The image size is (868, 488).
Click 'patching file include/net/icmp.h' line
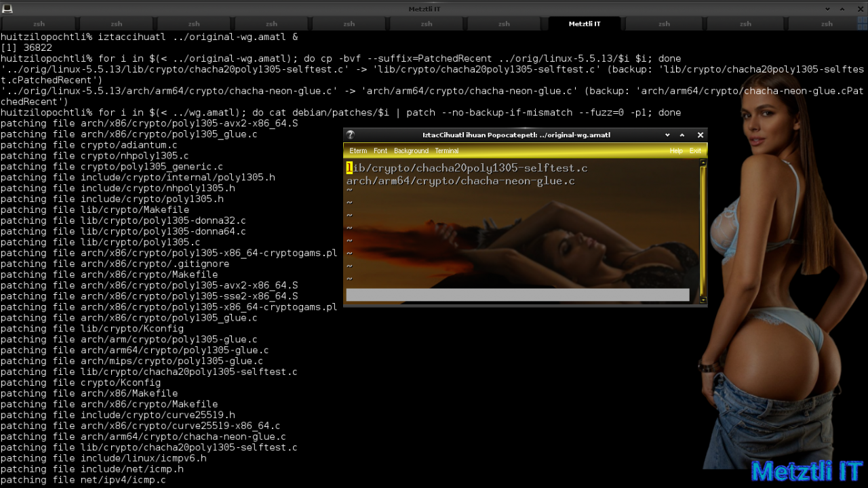pyautogui.click(x=92, y=470)
